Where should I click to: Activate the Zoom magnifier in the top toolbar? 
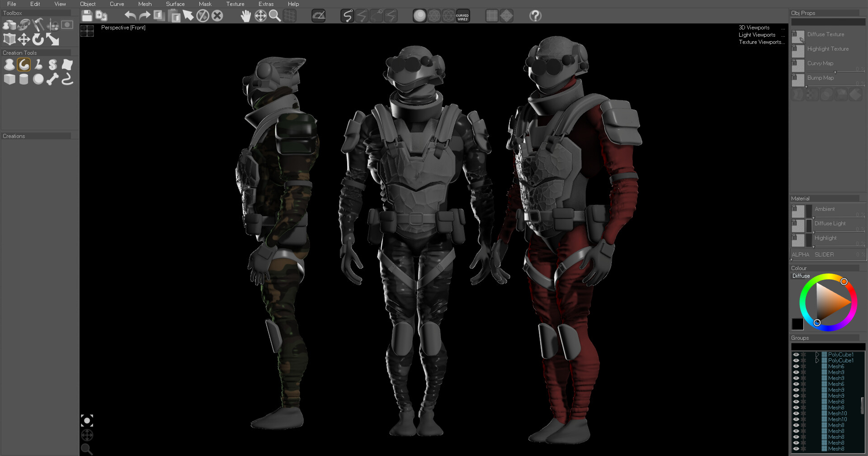(274, 16)
